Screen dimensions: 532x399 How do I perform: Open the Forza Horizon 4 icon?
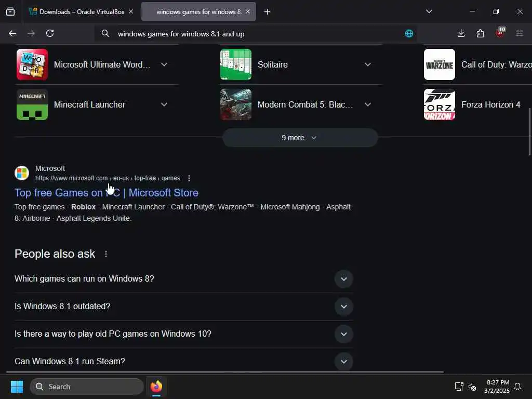point(440,104)
